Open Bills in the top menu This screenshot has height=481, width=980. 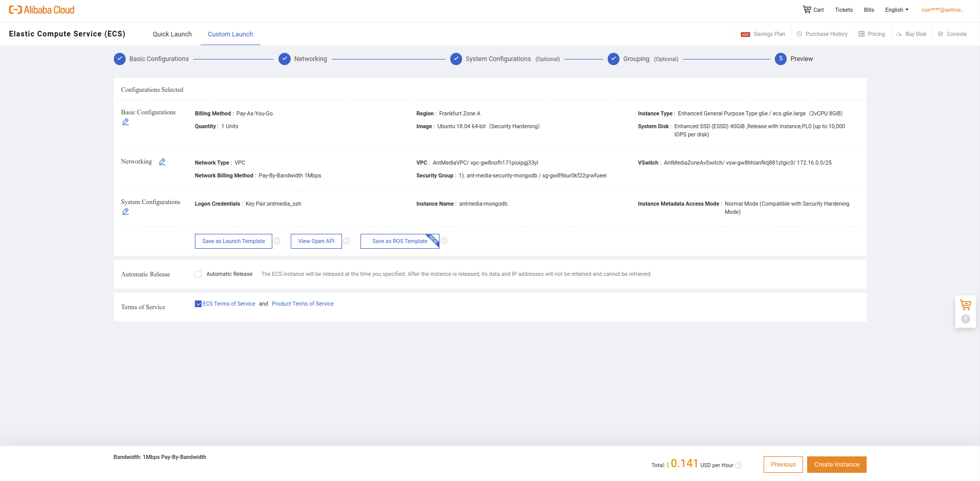pos(869,10)
